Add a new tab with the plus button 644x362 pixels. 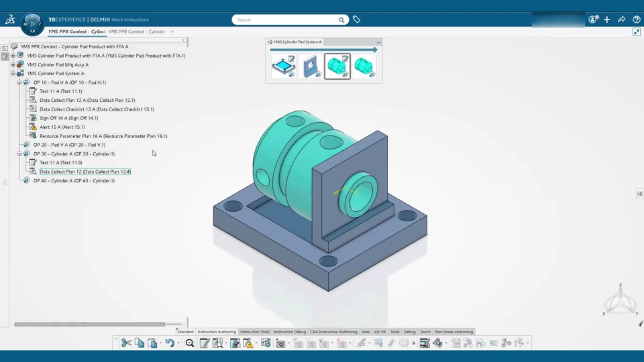(x=172, y=32)
